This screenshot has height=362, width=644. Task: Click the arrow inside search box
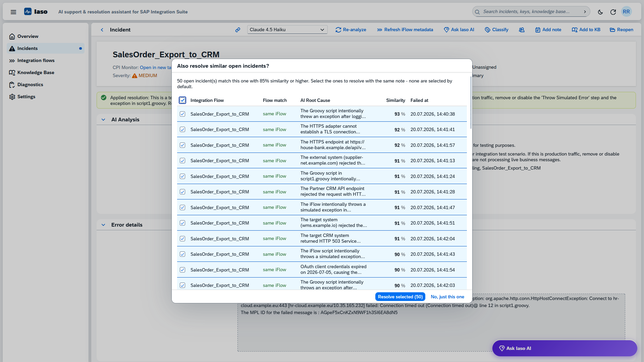(585, 12)
